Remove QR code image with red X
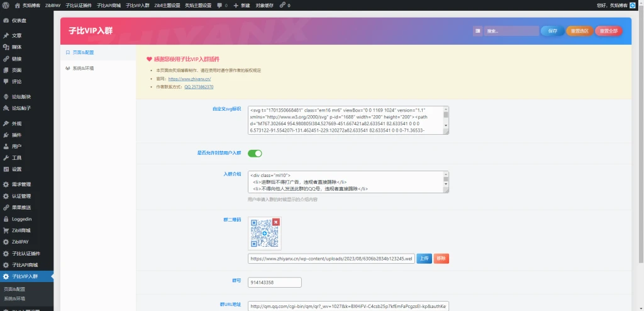 click(x=275, y=222)
